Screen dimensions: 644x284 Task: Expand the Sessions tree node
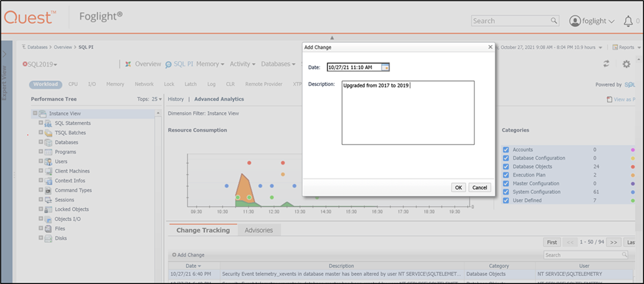[x=41, y=199]
